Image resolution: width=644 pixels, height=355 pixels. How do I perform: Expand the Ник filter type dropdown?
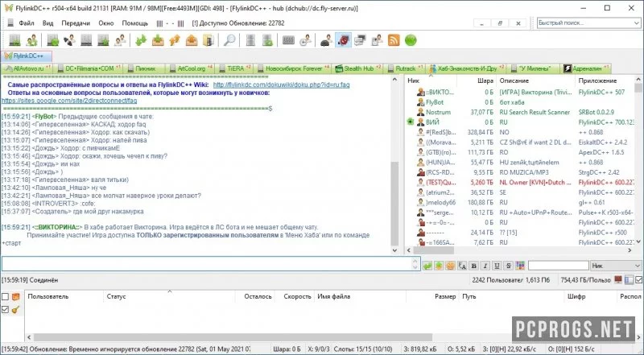[x=637, y=266]
